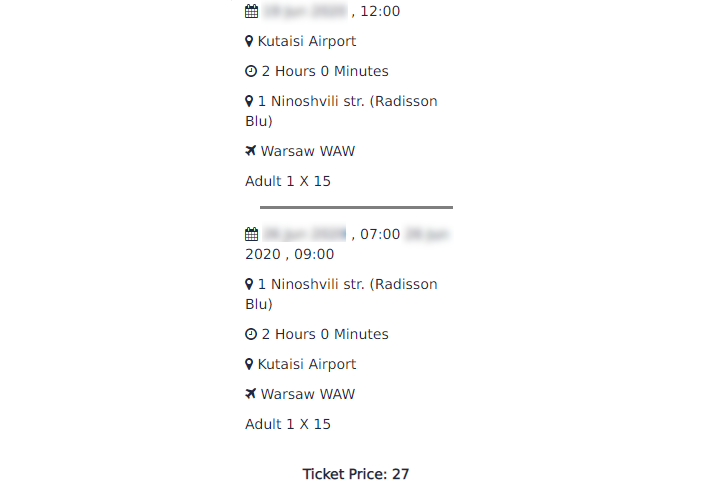The width and height of the screenshot is (710, 487).
Task: Click the second clock icon for duration
Action: tap(251, 334)
